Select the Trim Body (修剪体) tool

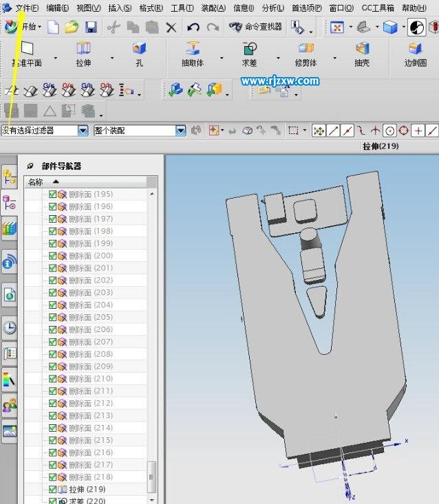click(x=306, y=50)
